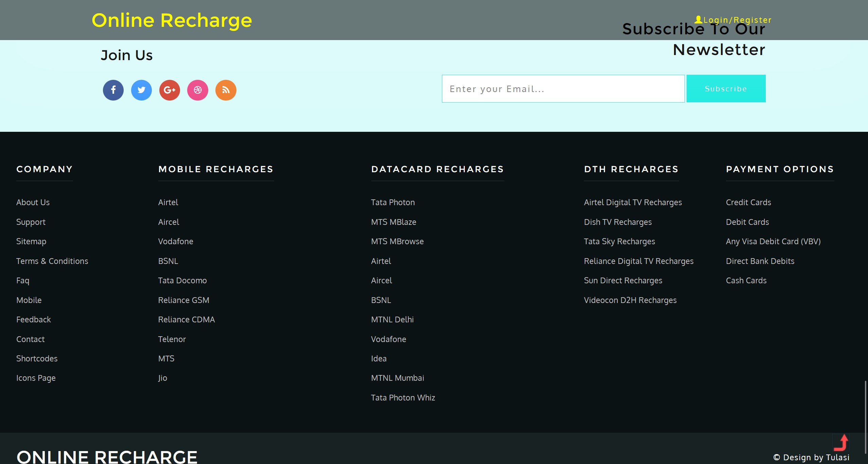The image size is (868, 464).
Task: Select Vodafone under Mobile Recharges
Action: coord(176,242)
